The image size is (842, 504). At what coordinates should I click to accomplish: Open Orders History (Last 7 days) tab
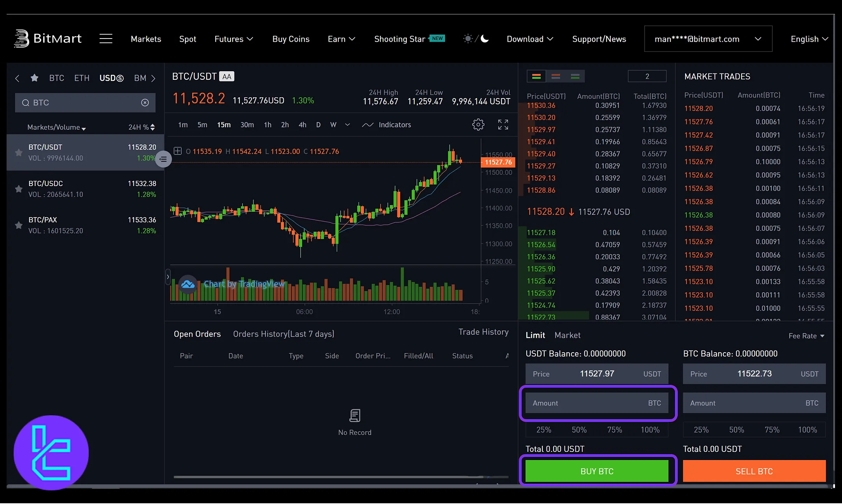[283, 334]
